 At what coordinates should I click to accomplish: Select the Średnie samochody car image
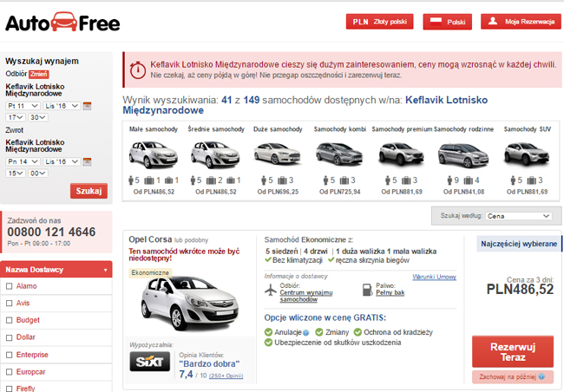tap(215, 155)
